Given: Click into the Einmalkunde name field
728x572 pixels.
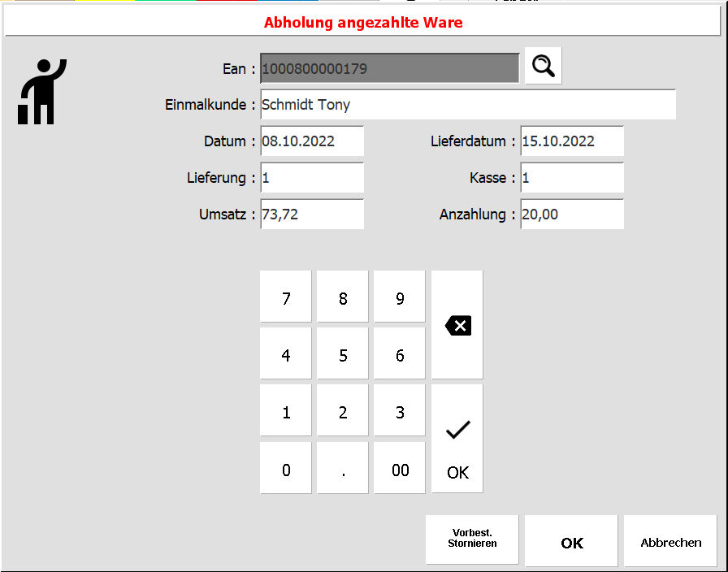Looking at the screenshot, I should (467, 105).
